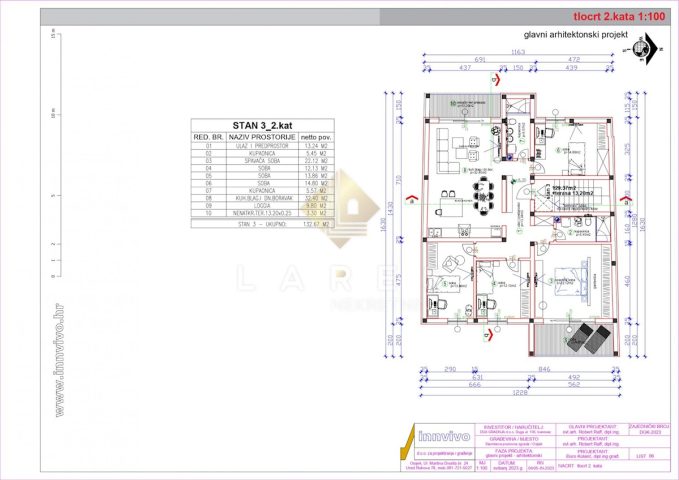Click 'glavni arhitektonski projekt' subtitle
Viewport: 679px width, 480px height.
click(576, 35)
